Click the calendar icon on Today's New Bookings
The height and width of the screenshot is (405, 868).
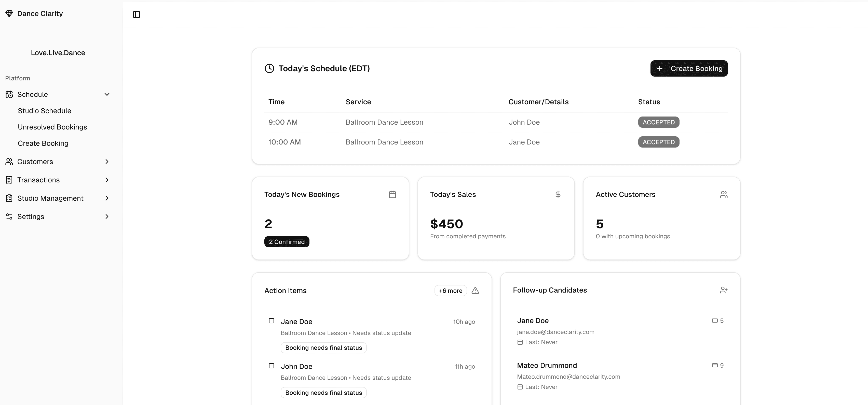392,194
